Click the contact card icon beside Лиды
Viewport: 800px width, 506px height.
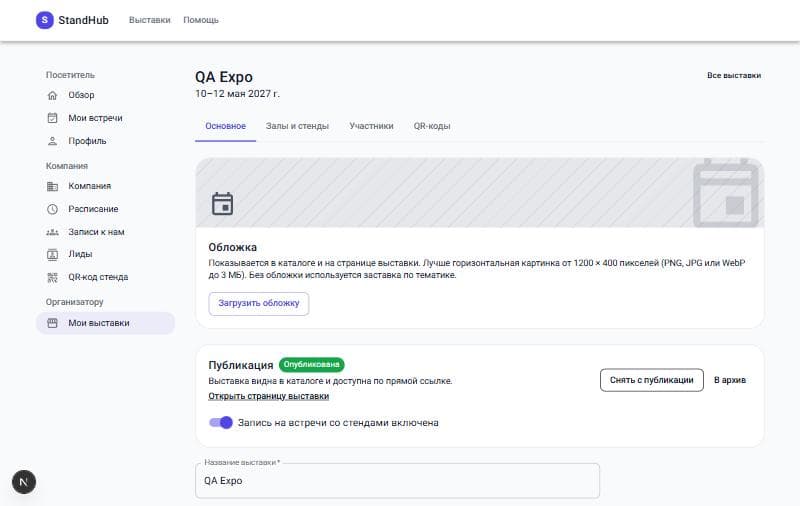point(53,255)
